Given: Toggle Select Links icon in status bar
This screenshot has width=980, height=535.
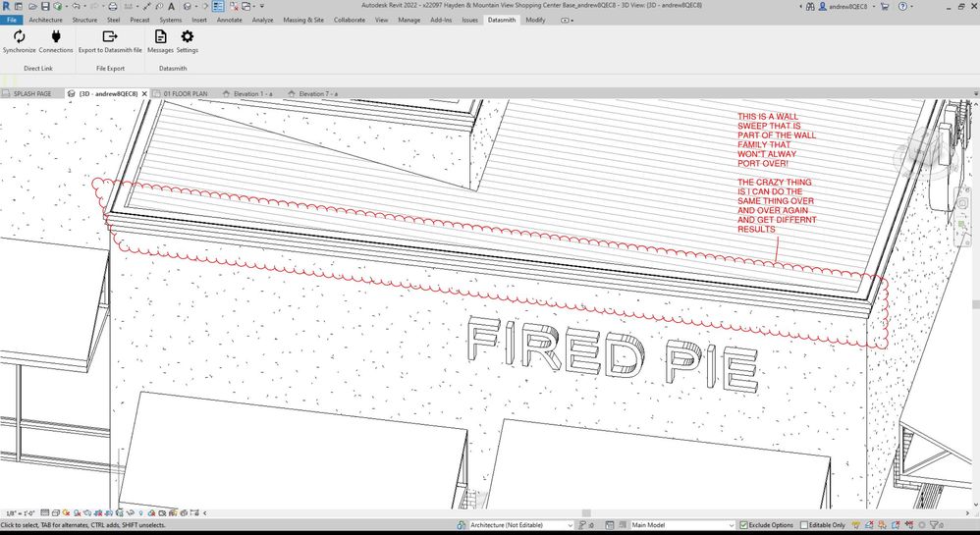Looking at the screenshot, I should tap(855, 525).
